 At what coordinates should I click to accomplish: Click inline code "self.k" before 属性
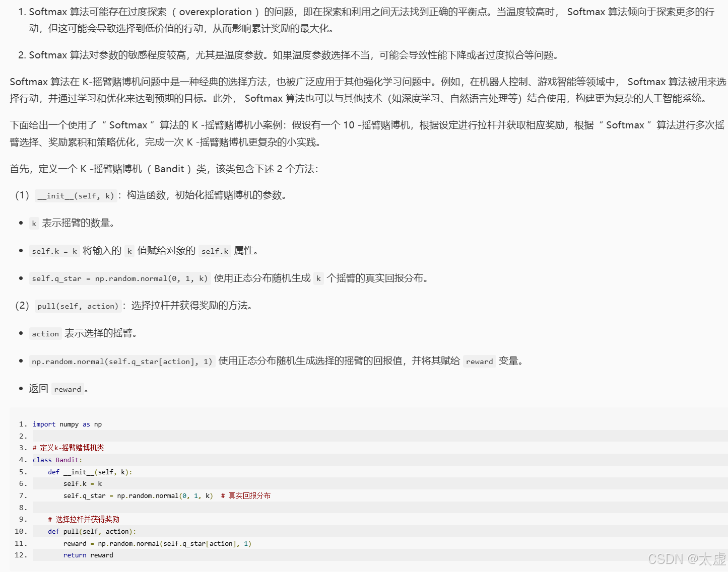click(215, 251)
